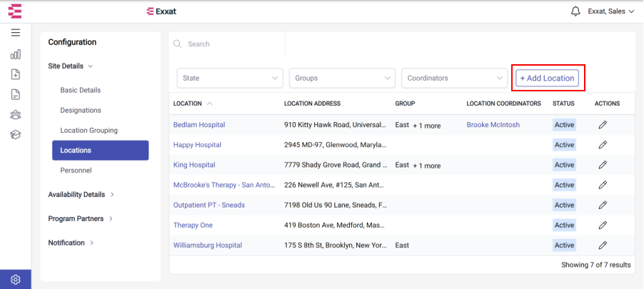The image size is (644, 289).
Task: Click the notification bell icon
Action: (575, 11)
